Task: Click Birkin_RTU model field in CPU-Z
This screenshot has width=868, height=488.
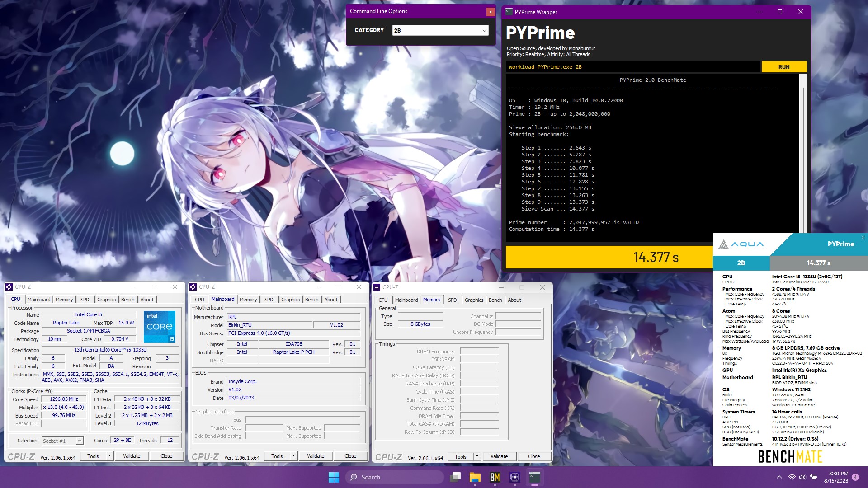Action: 269,325
